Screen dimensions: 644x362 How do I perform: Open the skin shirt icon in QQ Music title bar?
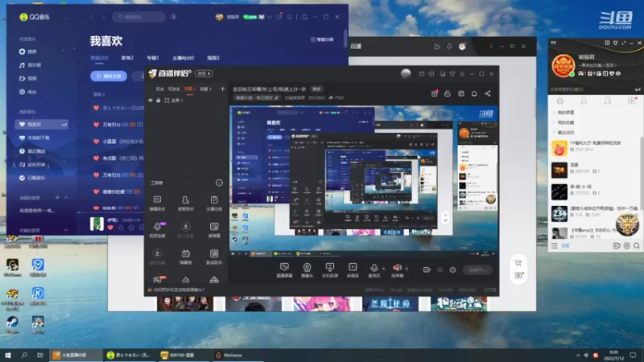click(x=279, y=17)
